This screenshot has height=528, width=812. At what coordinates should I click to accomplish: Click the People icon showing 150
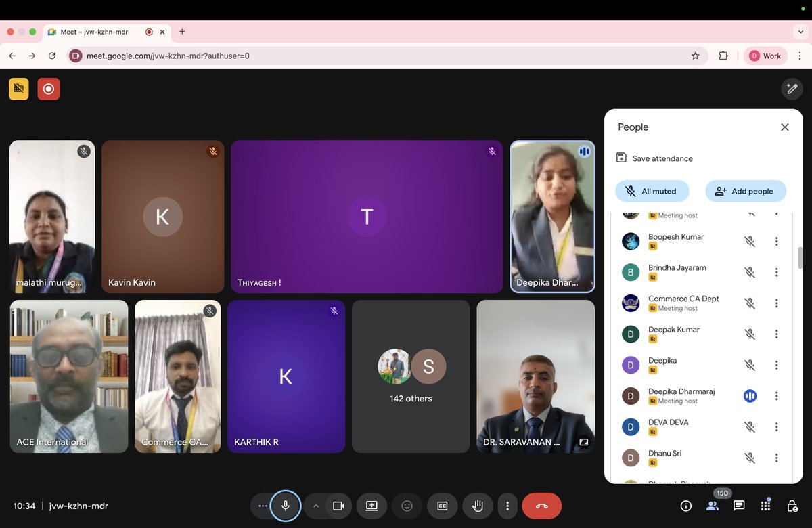pos(712,506)
